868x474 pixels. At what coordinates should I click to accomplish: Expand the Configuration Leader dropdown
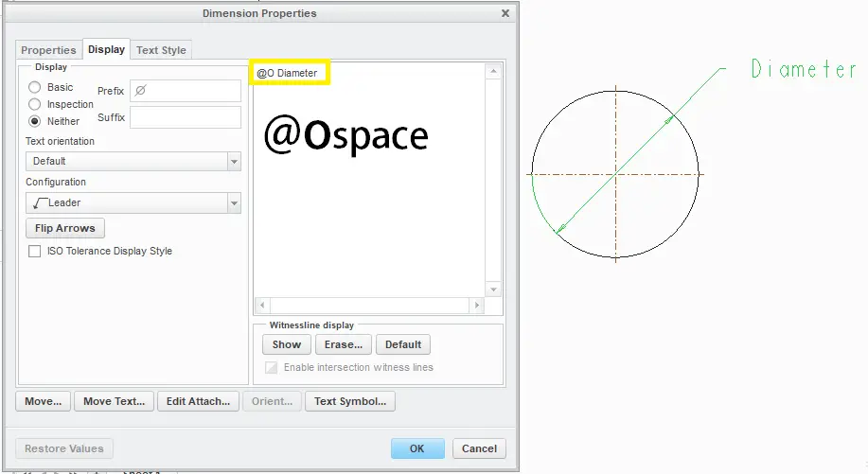pos(133,203)
